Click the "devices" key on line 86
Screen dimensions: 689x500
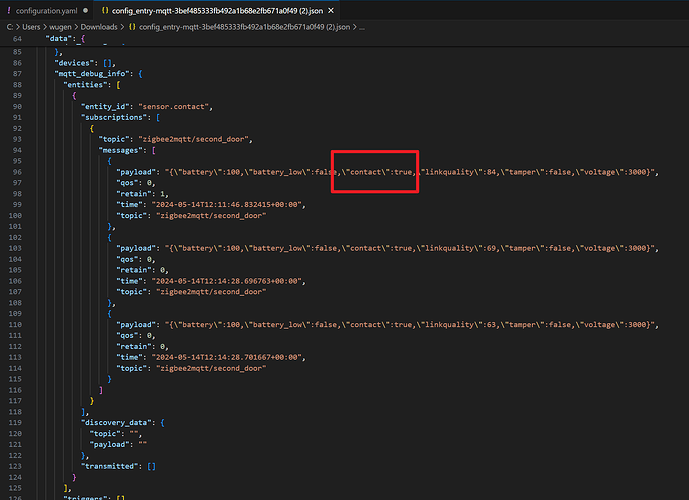coord(74,63)
